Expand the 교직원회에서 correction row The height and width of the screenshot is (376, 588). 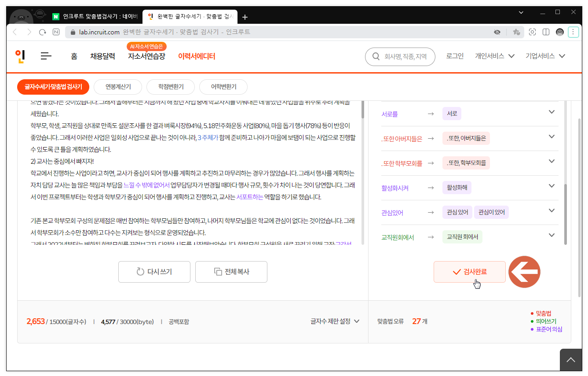551,236
